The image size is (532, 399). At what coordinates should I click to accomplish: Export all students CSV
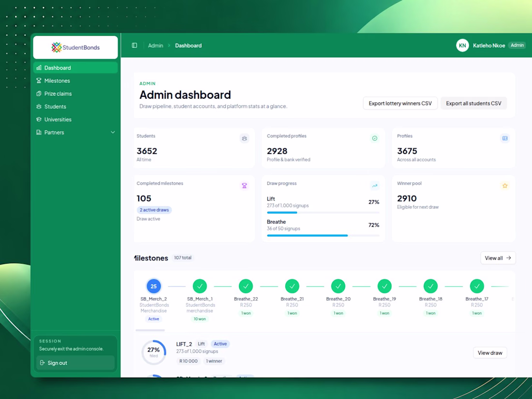point(473,103)
